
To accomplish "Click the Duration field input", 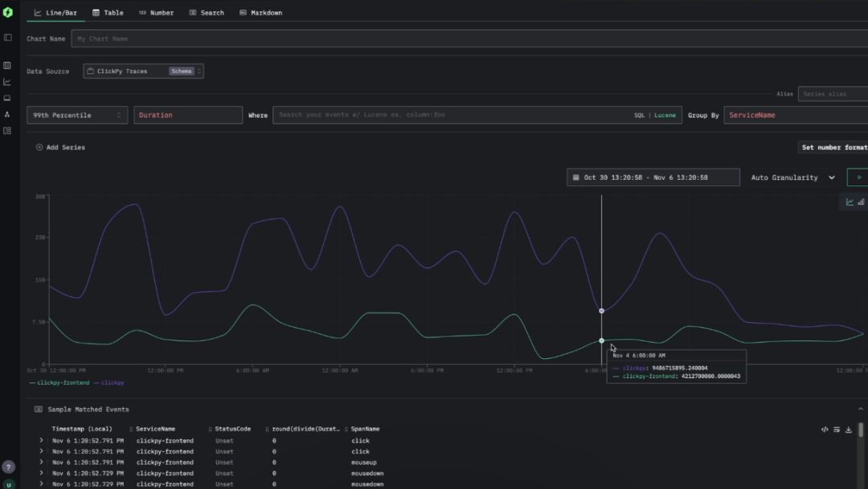I will 187,115.
